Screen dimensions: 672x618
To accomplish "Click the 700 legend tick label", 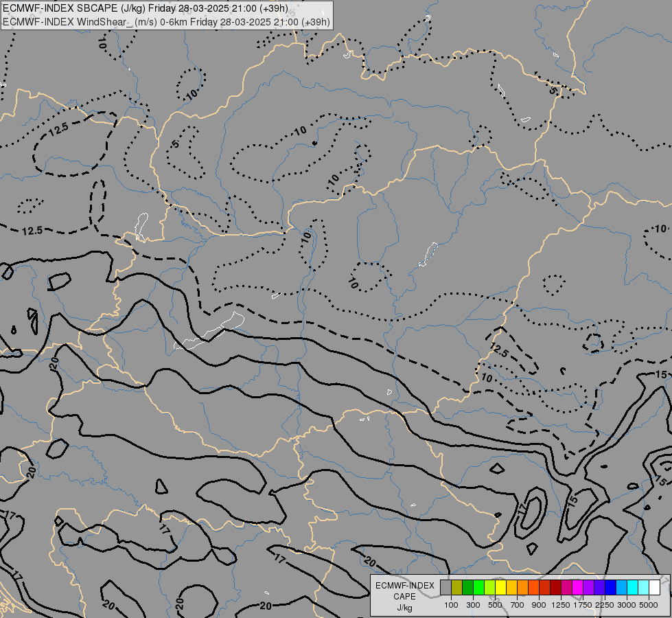I will [x=518, y=605].
